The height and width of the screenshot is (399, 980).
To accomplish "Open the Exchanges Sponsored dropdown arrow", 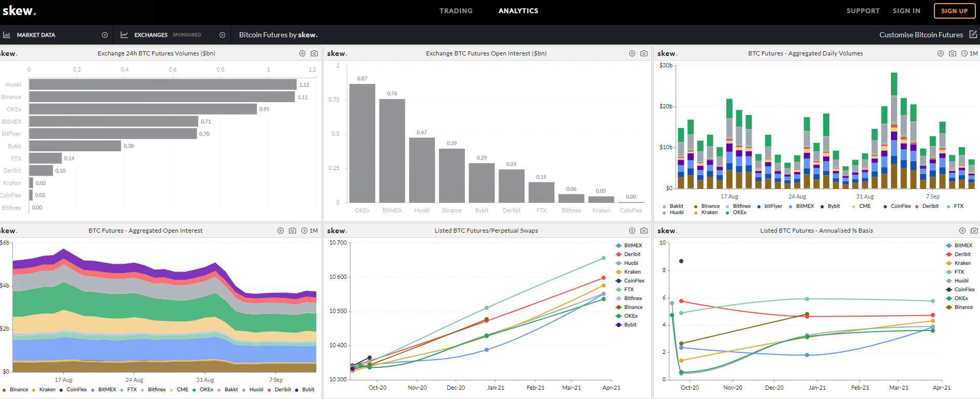I will click(222, 35).
